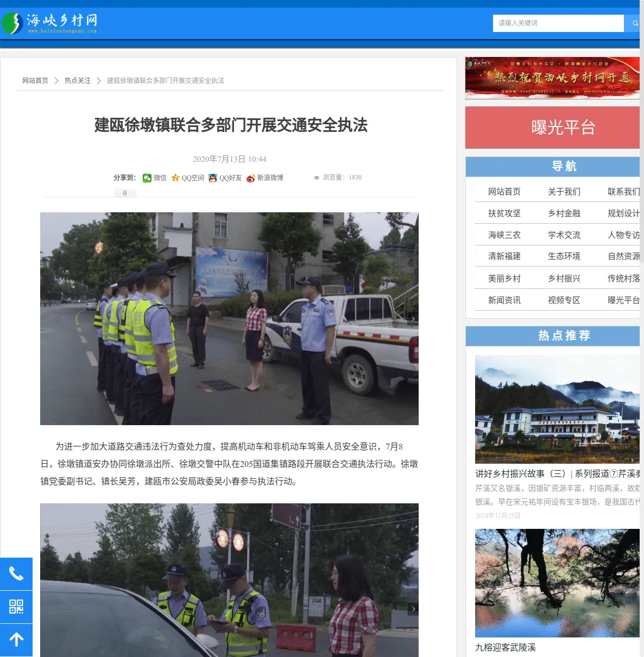Image resolution: width=644 pixels, height=657 pixels.
Task: Open 自然资源 navigation item
Action: 623,256
